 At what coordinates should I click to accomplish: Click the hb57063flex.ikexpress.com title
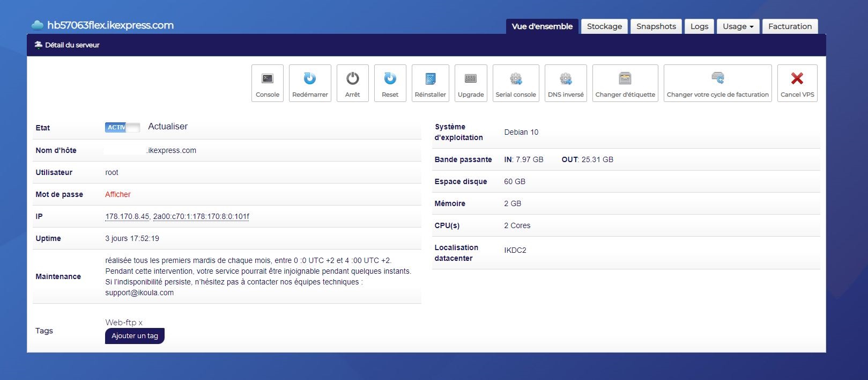pos(110,25)
